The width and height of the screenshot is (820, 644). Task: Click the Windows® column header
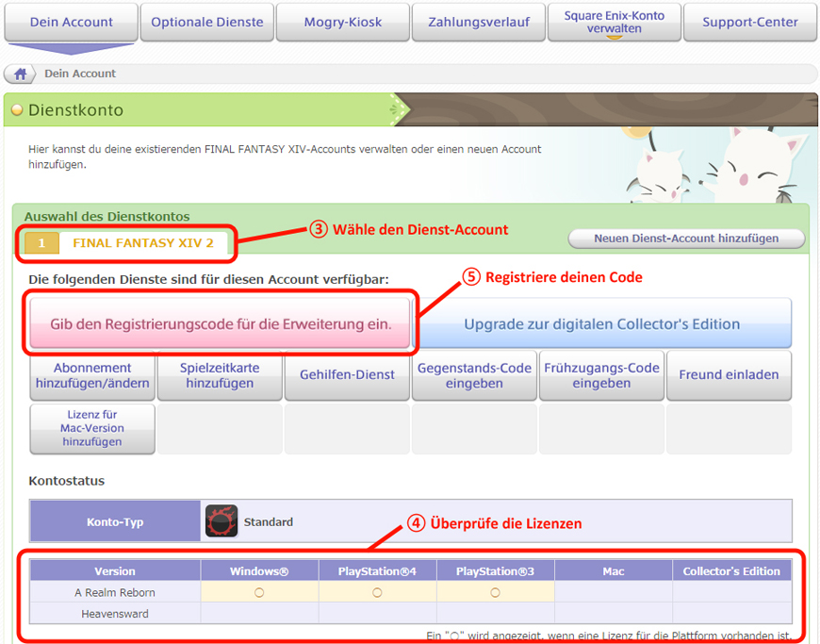point(259,570)
